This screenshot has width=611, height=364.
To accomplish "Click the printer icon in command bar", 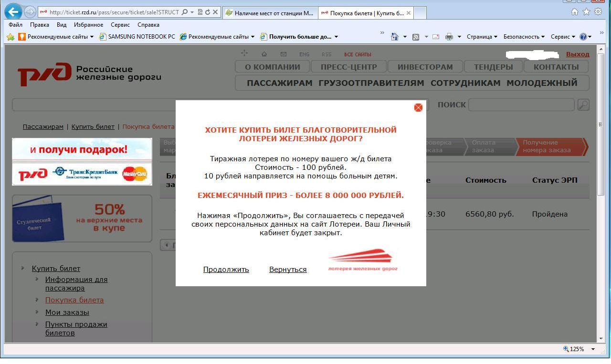I will 449,37.
